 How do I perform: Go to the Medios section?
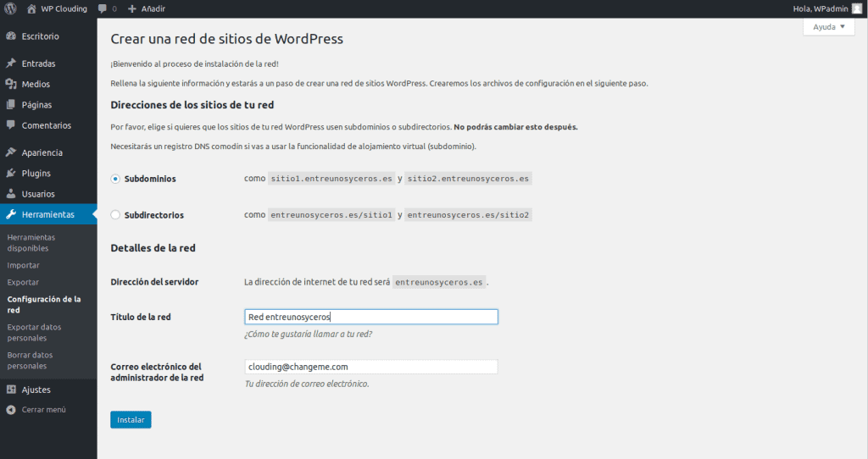pos(36,84)
